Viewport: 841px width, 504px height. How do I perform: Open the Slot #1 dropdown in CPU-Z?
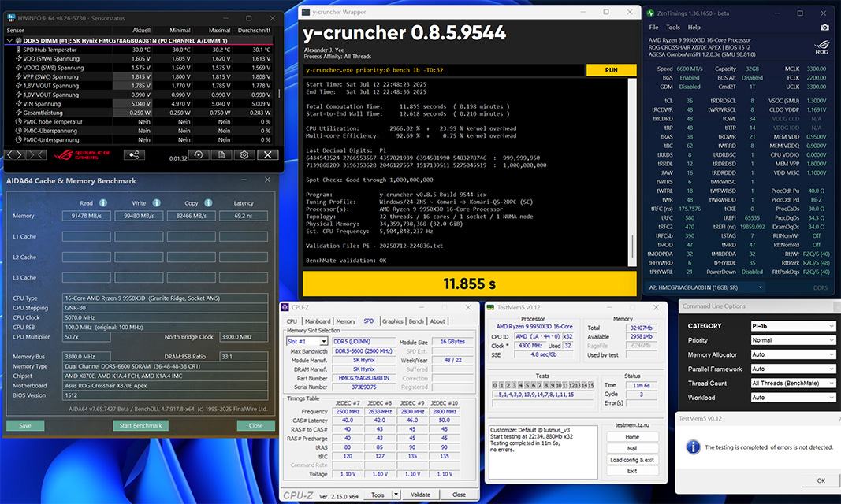[x=324, y=342]
